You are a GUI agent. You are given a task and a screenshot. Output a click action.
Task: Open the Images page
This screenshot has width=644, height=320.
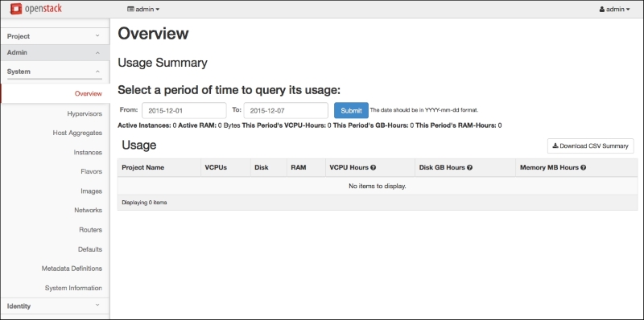(92, 191)
